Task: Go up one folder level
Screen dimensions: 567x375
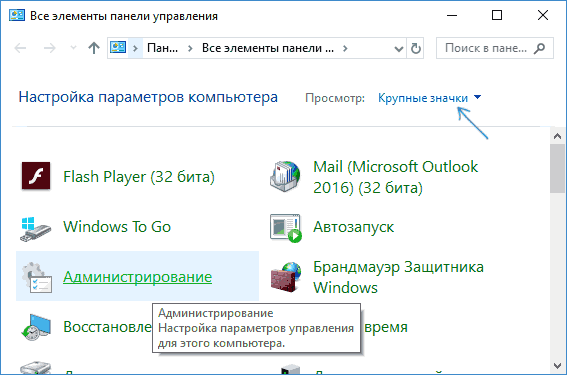Action: click(94, 48)
